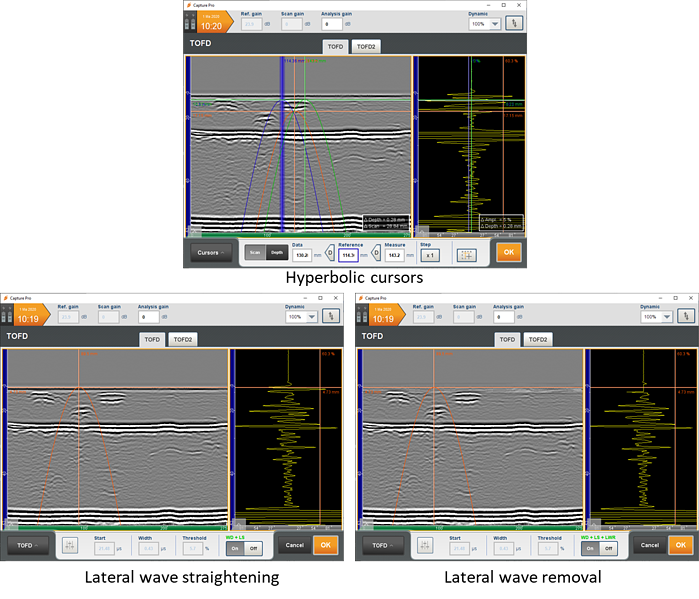This screenshot has height=599, width=699.
Task: Click battery status icons in Lateral wave removal window
Action: [362, 315]
